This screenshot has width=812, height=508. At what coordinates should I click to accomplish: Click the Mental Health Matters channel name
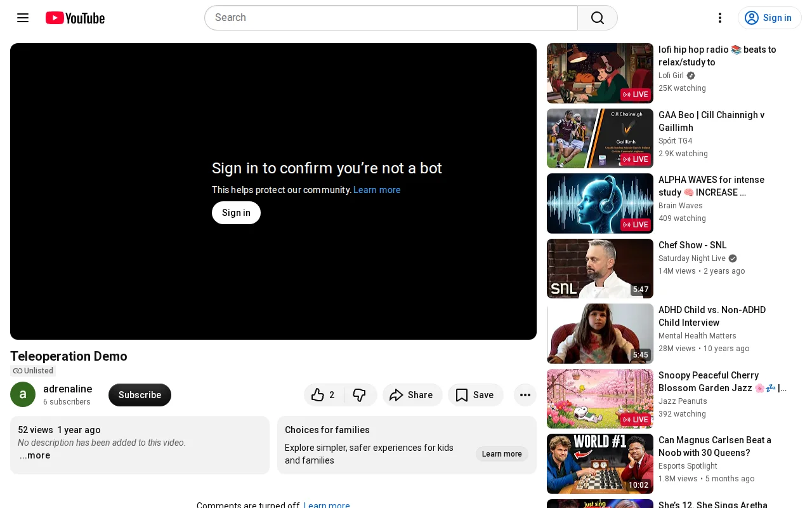click(x=698, y=336)
